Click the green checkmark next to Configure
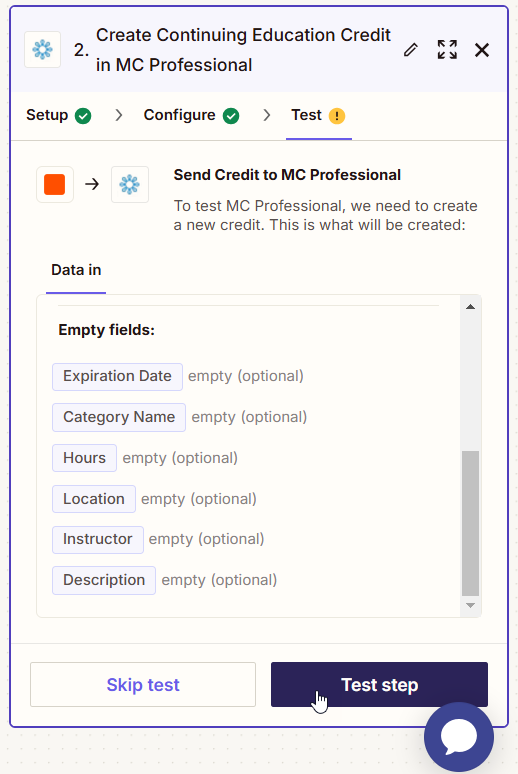The image size is (518, 774). [x=231, y=116]
